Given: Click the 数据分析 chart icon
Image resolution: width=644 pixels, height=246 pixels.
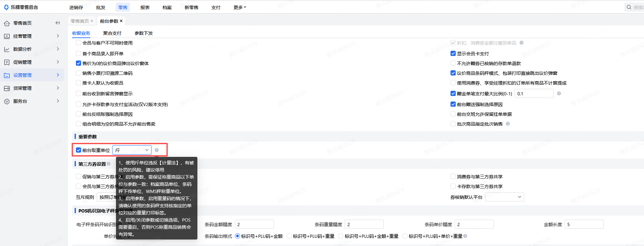Looking at the screenshot, I should tap(7, 49).
